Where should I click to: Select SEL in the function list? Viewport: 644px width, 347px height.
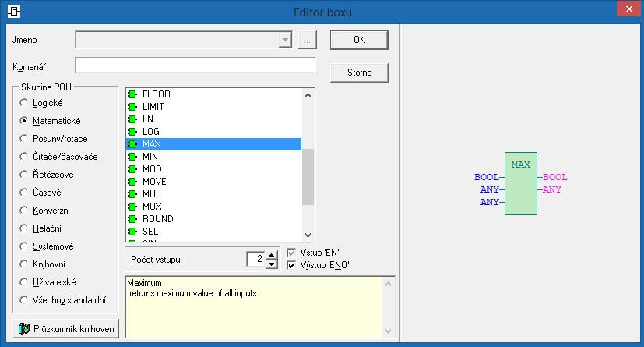point(213,232)
